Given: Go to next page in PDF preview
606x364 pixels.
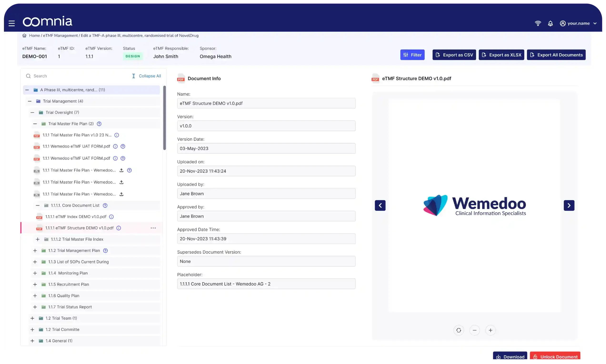Looking at the screenshot, I should (x=569, y=206).
